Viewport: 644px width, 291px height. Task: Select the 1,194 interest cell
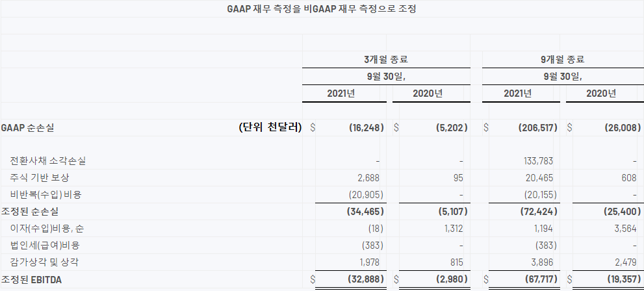pyautogui.click(x=542, y=229)
